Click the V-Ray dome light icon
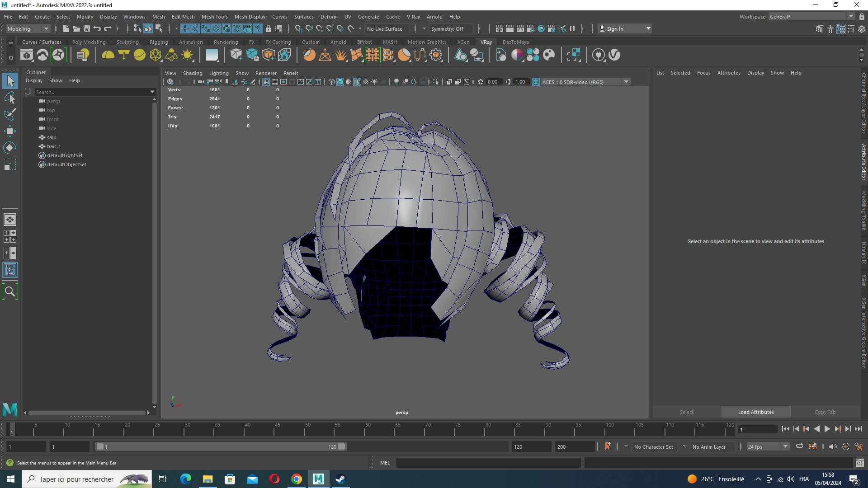The image size is (868, 488). 108,55
